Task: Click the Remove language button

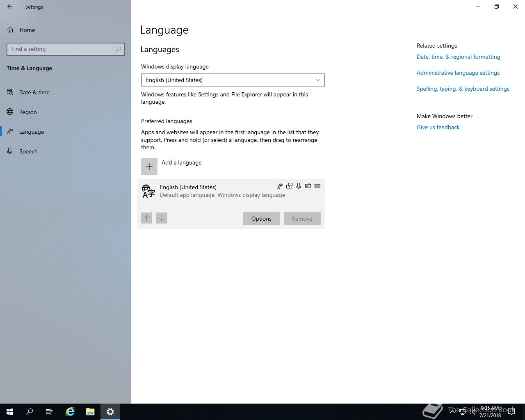Action: (x=302, y=219)
